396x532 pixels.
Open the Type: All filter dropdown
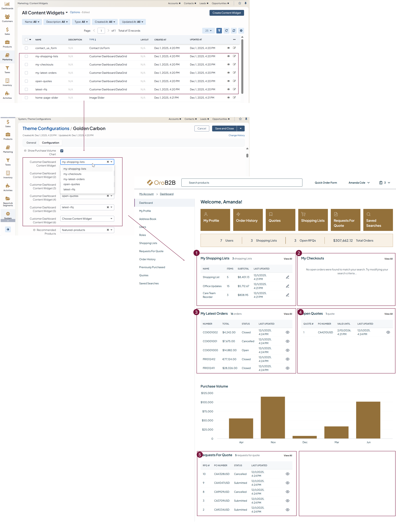(81, 22)
